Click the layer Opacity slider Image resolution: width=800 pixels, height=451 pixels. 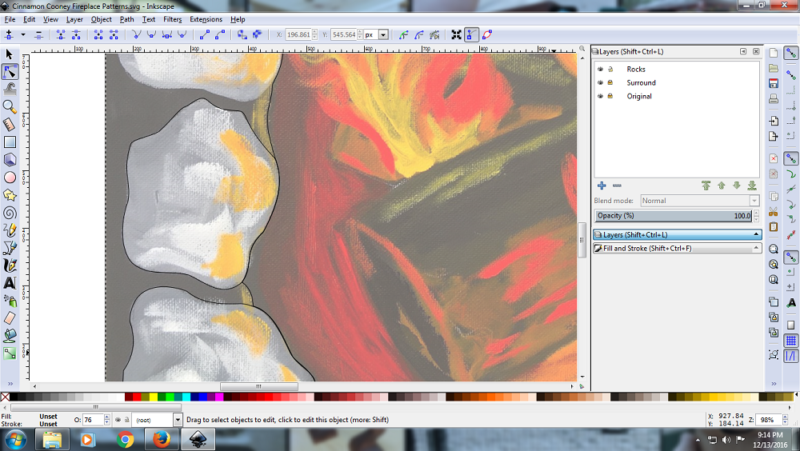click(673, 216)
